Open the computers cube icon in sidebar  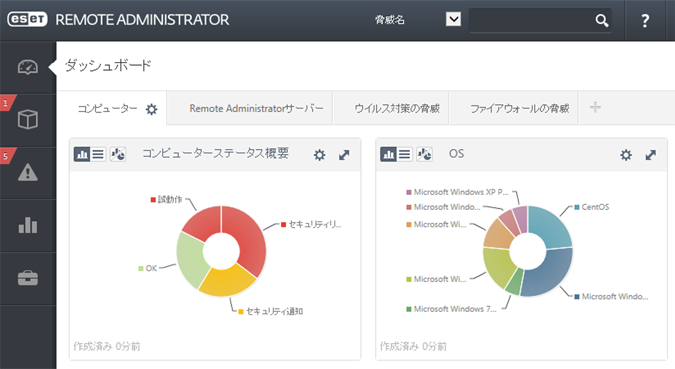coord(28,119)
